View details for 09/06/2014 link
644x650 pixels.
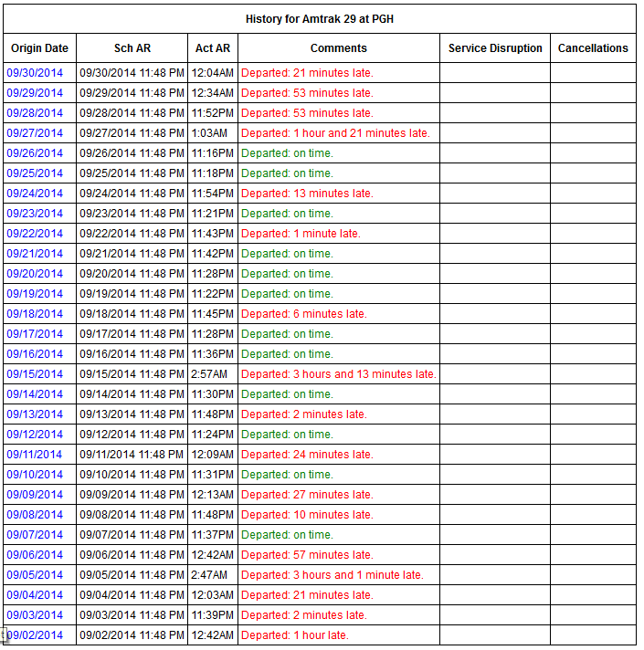pyautogui.click(x=35, y=555)
